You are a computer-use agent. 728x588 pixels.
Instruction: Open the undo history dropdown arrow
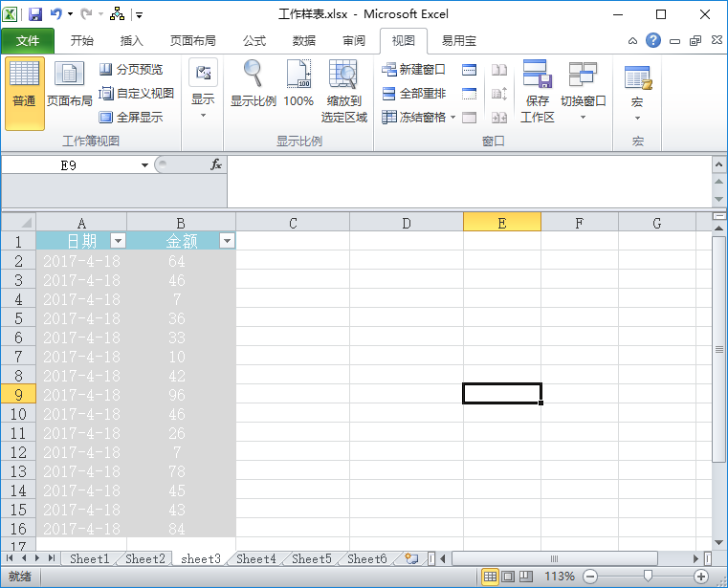click(71, 14)
